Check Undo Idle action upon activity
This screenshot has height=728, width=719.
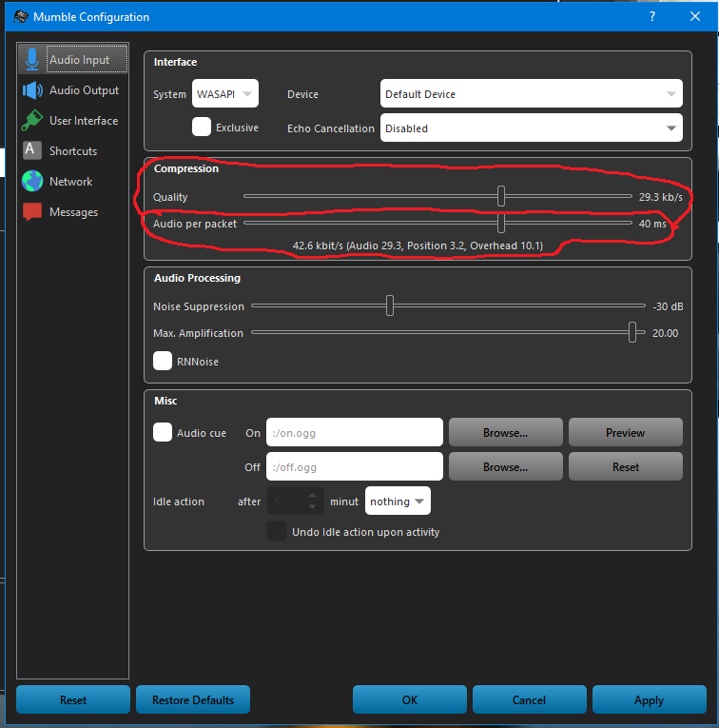click(277, 531)
